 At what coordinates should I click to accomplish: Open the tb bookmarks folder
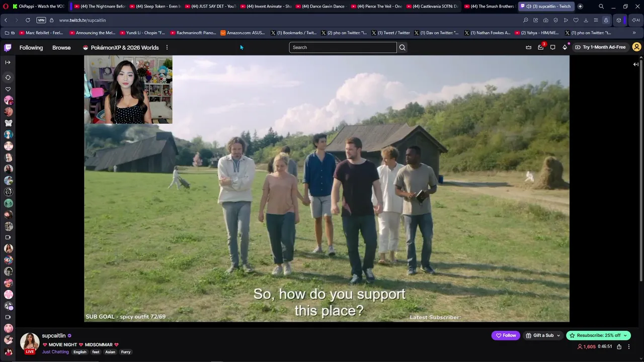tap(10, 33)
